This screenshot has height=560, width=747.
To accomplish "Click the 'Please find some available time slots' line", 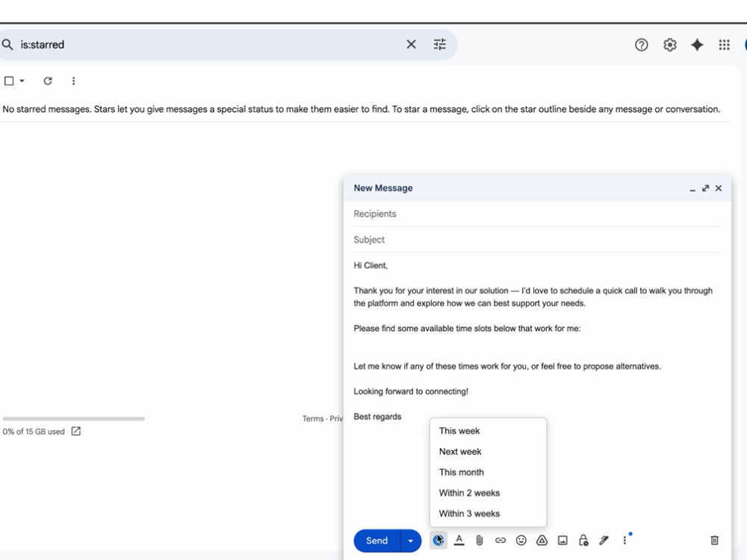I will [467, 329].
